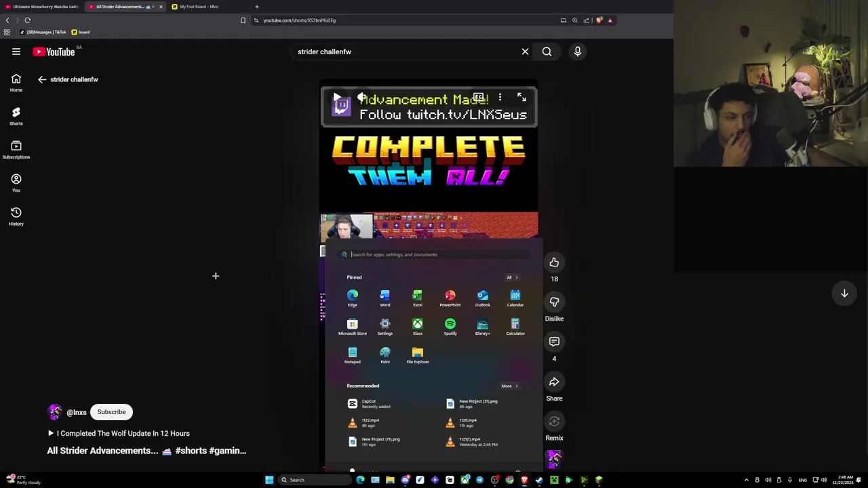Viewport: 868px width, 488px height.
Task: Start voice search with the microphone
Action: pyautogui.click(x=578, y=52)
